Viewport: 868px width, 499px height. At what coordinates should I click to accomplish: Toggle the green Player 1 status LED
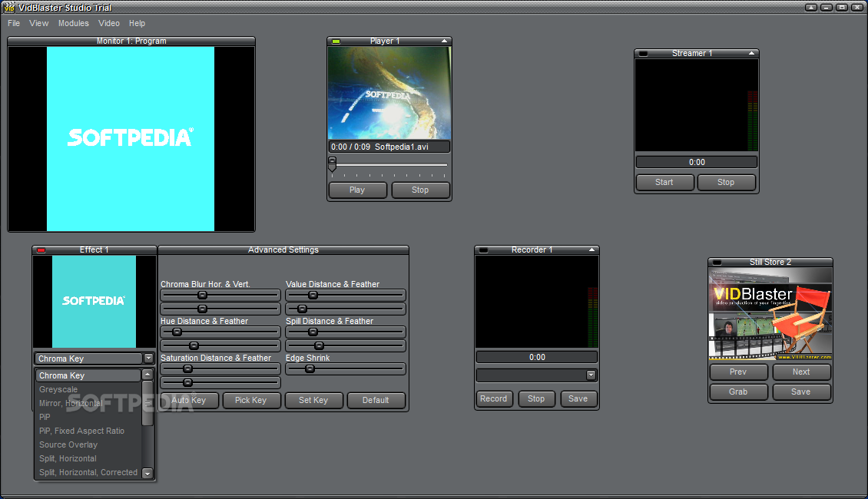336,41
